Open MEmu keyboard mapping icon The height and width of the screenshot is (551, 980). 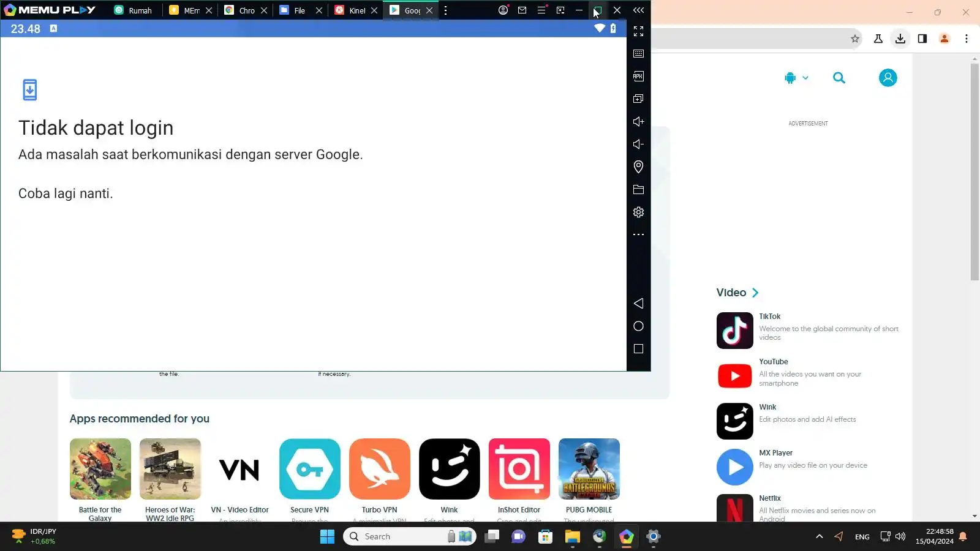(x=638, y=54)
